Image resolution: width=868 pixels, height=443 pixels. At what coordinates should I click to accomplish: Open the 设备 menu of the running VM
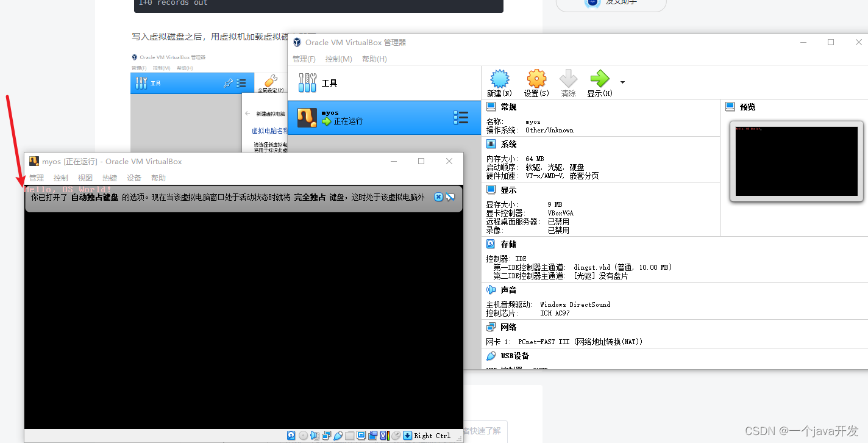134,178
